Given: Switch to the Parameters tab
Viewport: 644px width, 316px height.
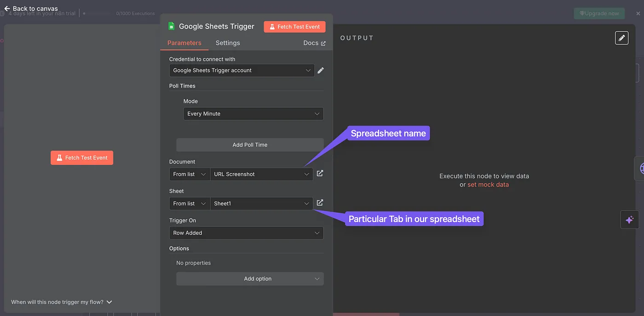Looking at the screenshot, I should coord(184,43).
